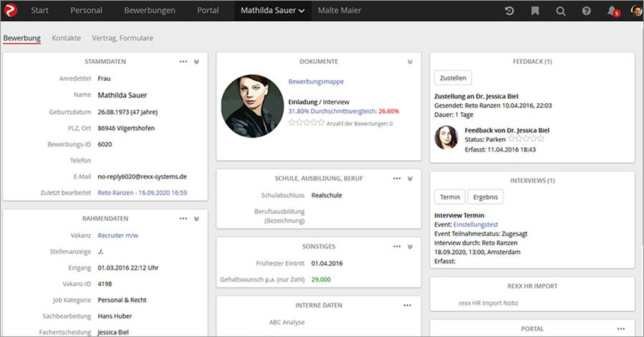Open the Mathilda Sauer dropdown tab
Image resolution: width=644 pixels, height=337 pixels.
(x=272, y=11)
